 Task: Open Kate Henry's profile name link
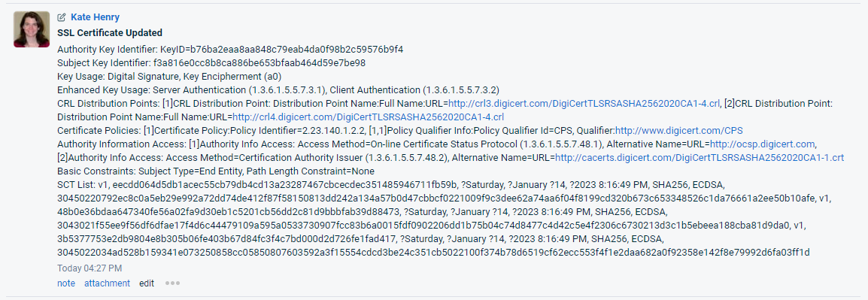(96, 17)
